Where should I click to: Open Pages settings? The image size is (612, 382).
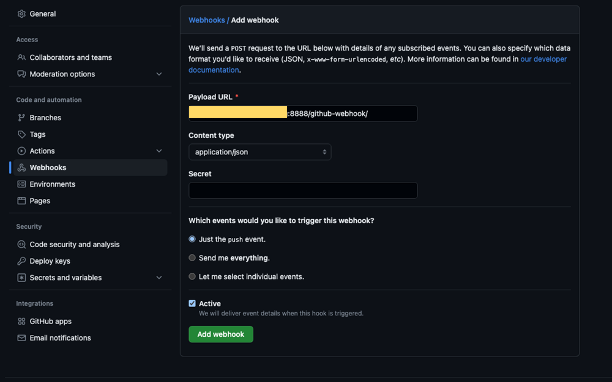tap(40, 201)
